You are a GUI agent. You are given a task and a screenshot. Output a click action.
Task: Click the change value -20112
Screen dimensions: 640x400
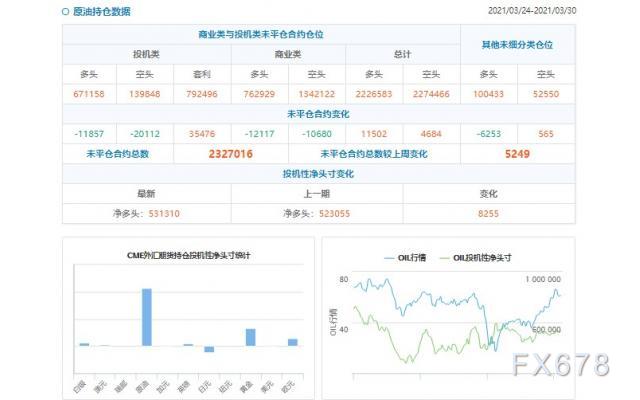(x=144, y=134)
